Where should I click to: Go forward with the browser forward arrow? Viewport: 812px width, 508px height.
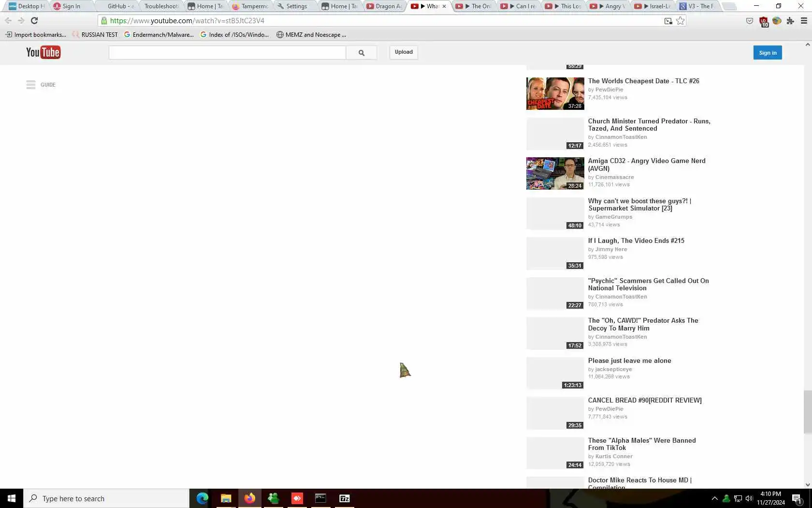(x=21, y=20)
